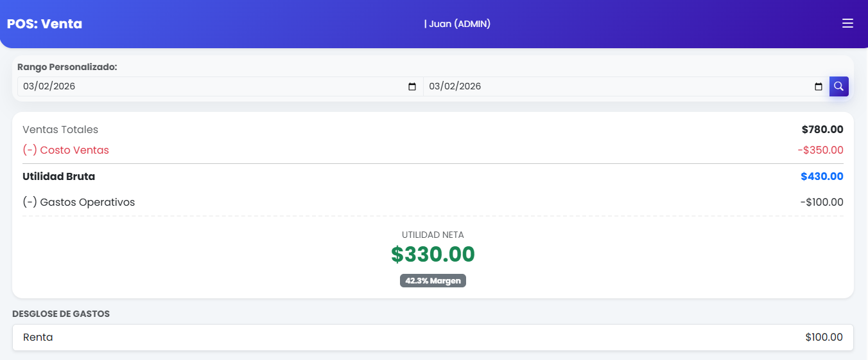Select the Gastos Operativos label
The height and width of the screenshot is (360, 868).
point(78,203)
